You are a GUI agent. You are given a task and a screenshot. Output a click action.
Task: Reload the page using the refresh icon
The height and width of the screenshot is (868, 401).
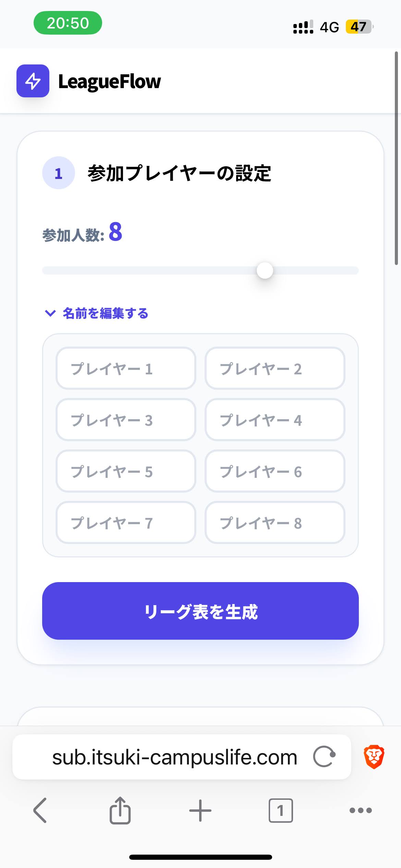324,757
